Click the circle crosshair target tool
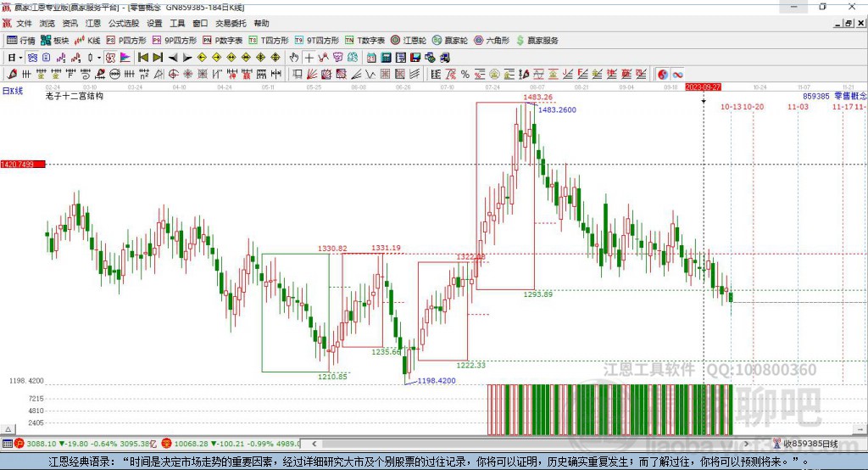The width and height of the screenshot is (868, 470). [173, 75]
